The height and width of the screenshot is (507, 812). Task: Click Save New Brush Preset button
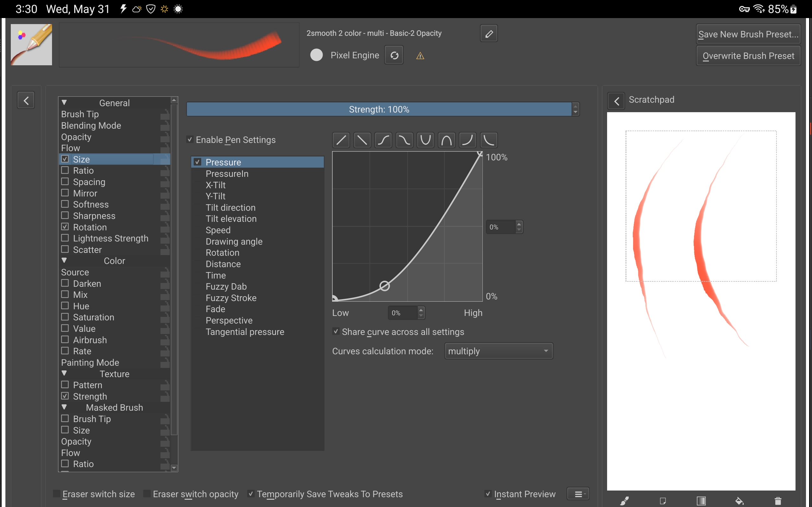[748, 34]
